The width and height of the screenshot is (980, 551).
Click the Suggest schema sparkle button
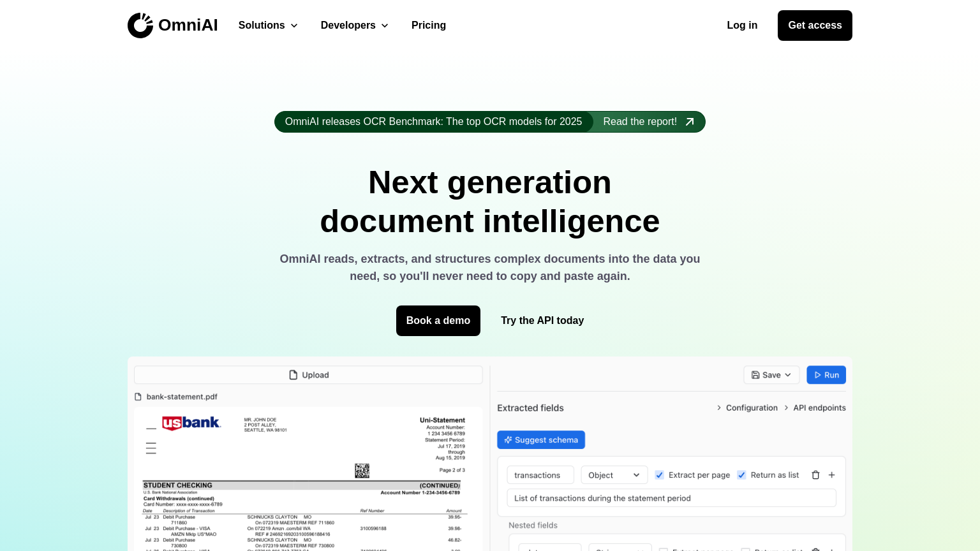tap(541, 440)
